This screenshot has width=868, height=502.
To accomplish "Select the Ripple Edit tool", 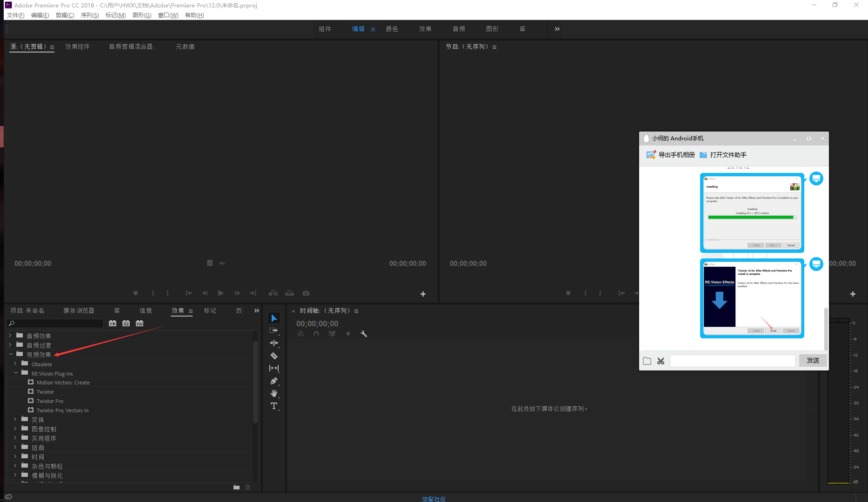I will click(274, 343).
